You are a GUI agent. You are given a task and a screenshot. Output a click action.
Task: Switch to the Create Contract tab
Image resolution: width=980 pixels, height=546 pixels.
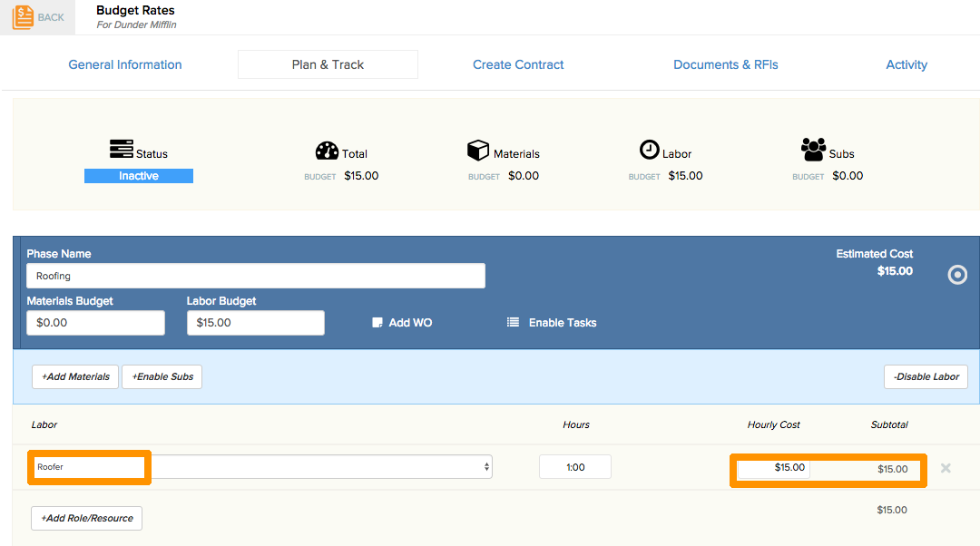[518, 64]
